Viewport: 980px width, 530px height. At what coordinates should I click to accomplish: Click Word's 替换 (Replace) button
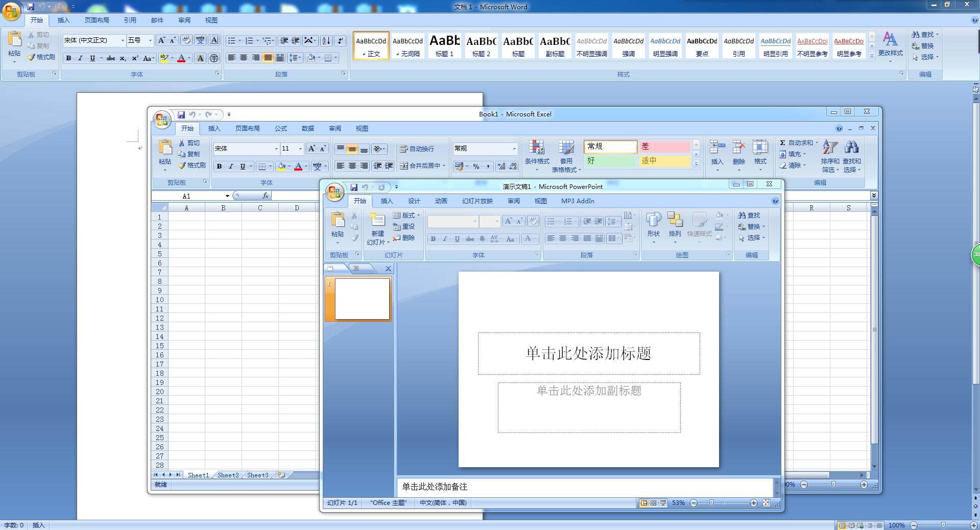[x=923, y=46]
